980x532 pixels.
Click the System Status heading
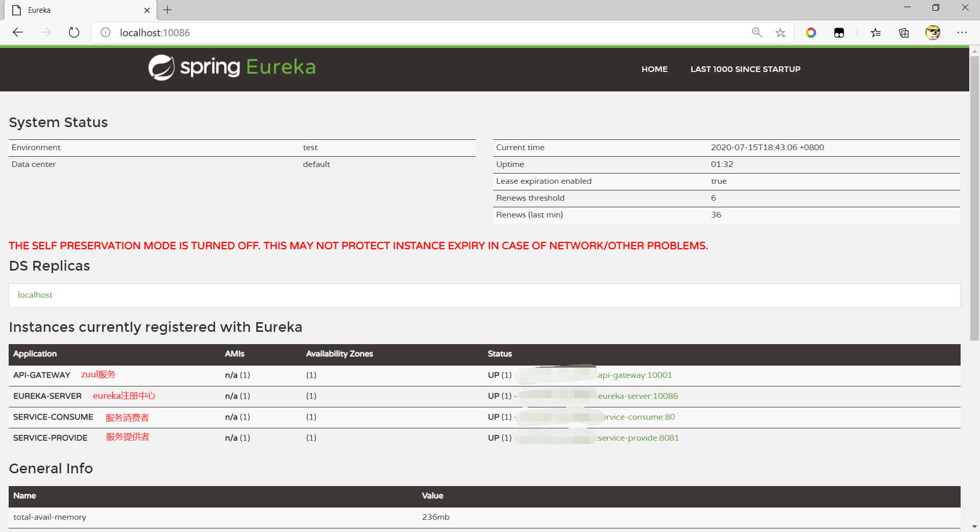coord(58,123)
